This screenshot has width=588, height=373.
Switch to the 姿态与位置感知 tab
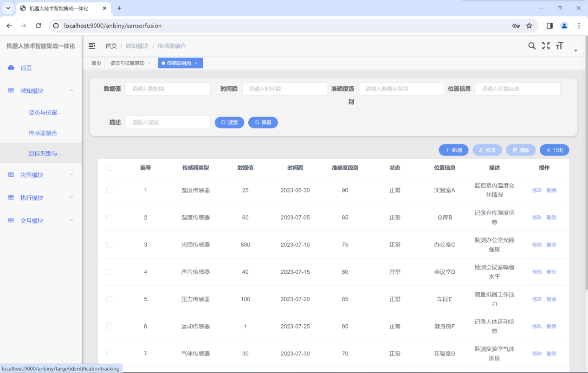(x=127, y=63)
